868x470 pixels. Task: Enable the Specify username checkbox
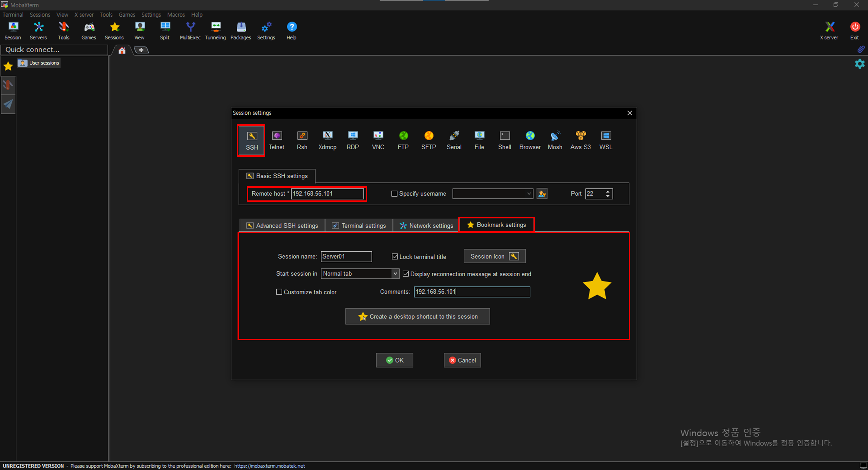pyautogui.click(x=394, y=194)
